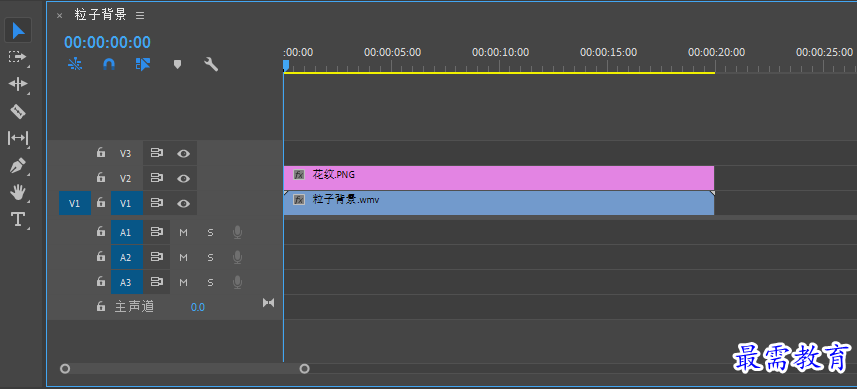Viewport: 857px width, 389px height.
Task: Toggle lock on track V3
Action: [x=101, y=153]
